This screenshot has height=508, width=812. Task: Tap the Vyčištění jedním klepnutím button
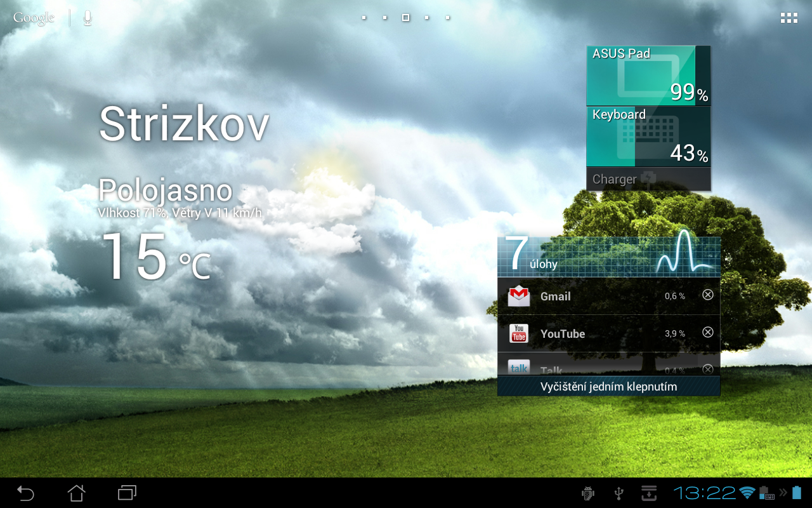[608, 386]
